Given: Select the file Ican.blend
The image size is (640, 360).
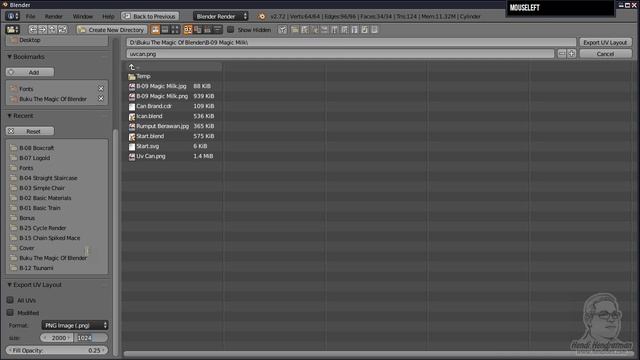Looking at the screenshot, I should tap(149, 116).
